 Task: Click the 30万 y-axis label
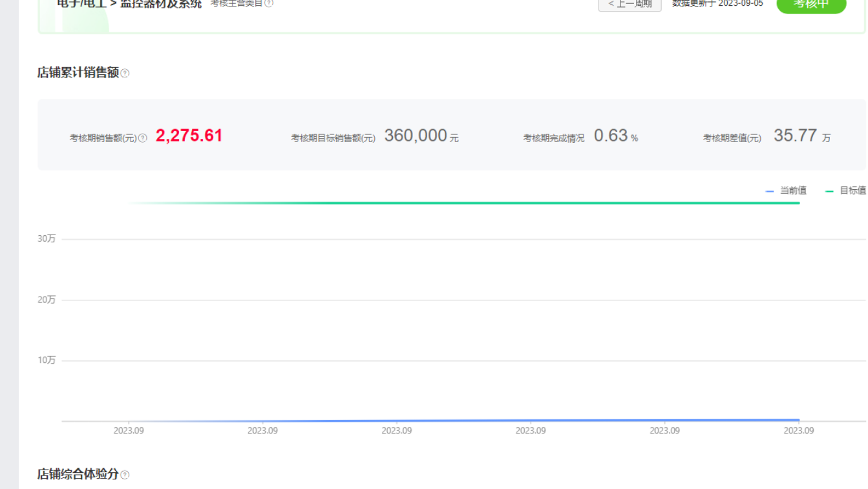click(47, 239)
